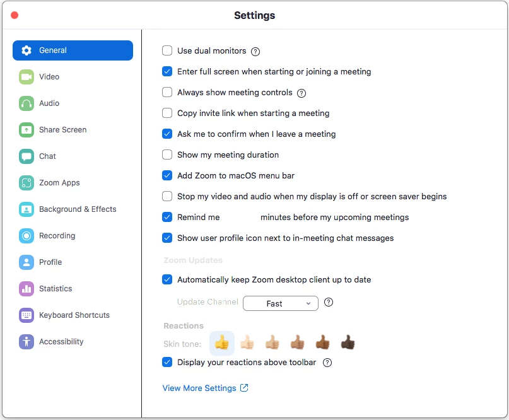Click the Share Screen arrow icon

pos(26,130)
